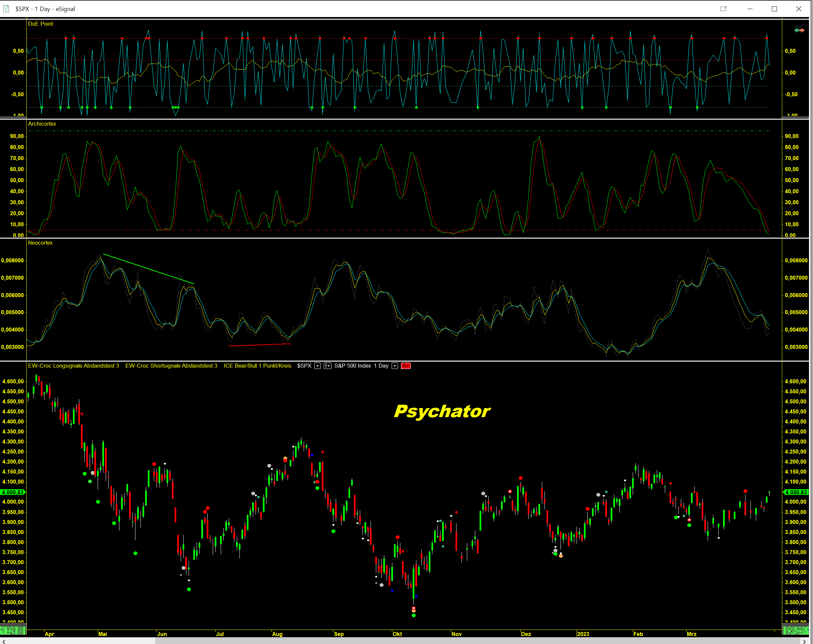813x644 pixels.
Task: Select EW-Croc Longsignale Abstandstest 3 label
Action: pyautogui.click(x=74, y=366)
